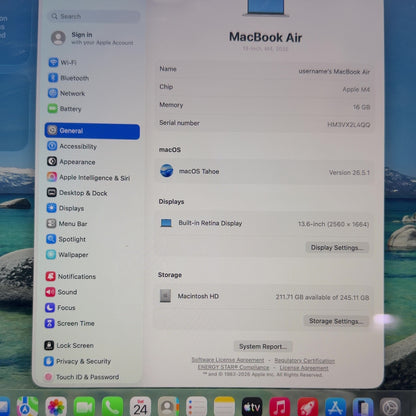Open the License Agreement link beside ENERGY STAR
Image resolution: width=416 pixels, height=416 pixels.
coord(304,368)
